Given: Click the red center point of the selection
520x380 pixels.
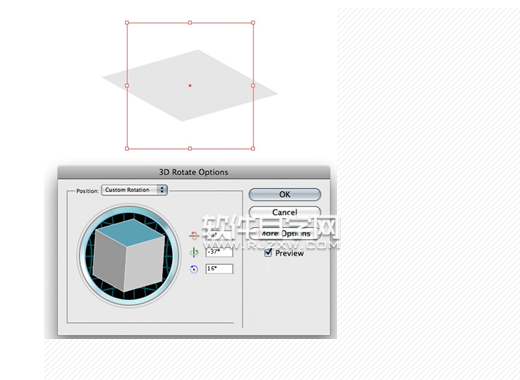Looking at the screenshot, I should click(190, 86).
